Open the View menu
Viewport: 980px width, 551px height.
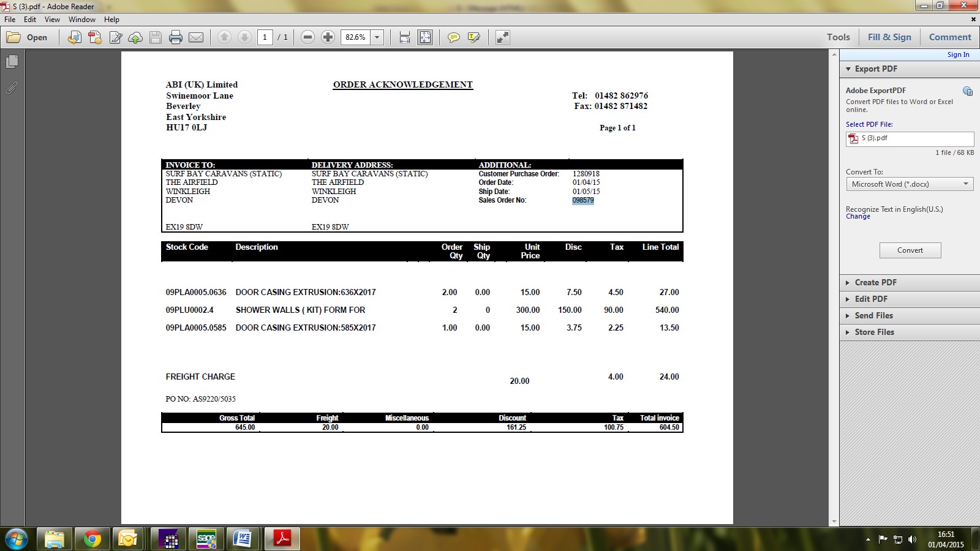(52, 20)
